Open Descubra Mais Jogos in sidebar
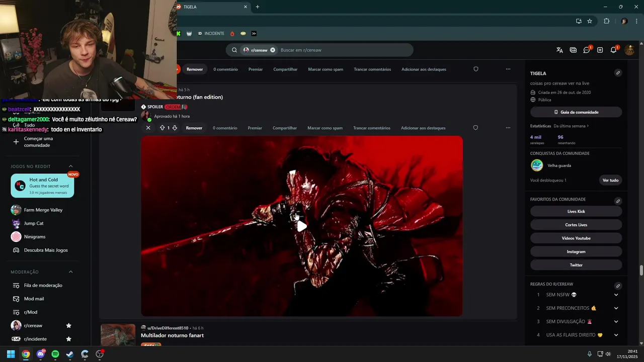Viewport: 644px width, 362px height. point(46,250)
